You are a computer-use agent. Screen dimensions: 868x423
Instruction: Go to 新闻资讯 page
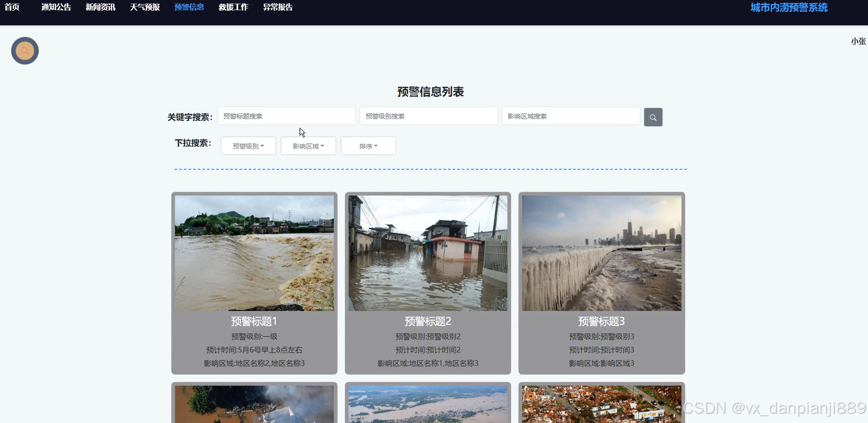100,7
